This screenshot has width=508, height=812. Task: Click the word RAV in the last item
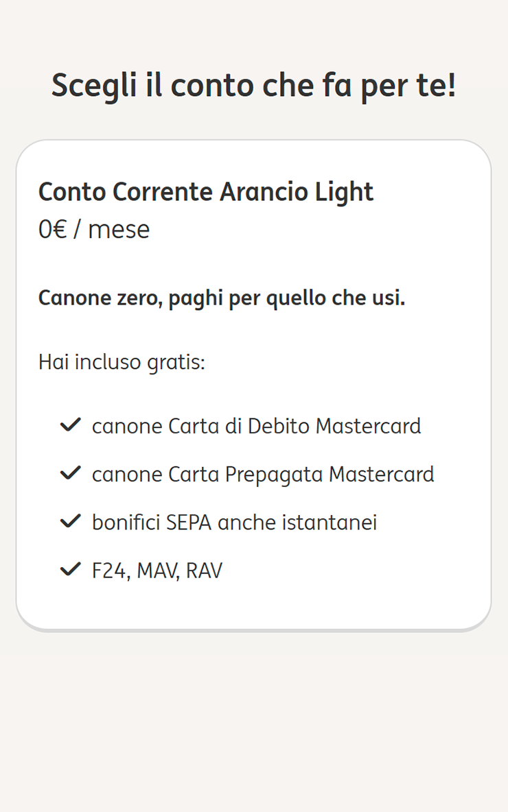(205, 571)
